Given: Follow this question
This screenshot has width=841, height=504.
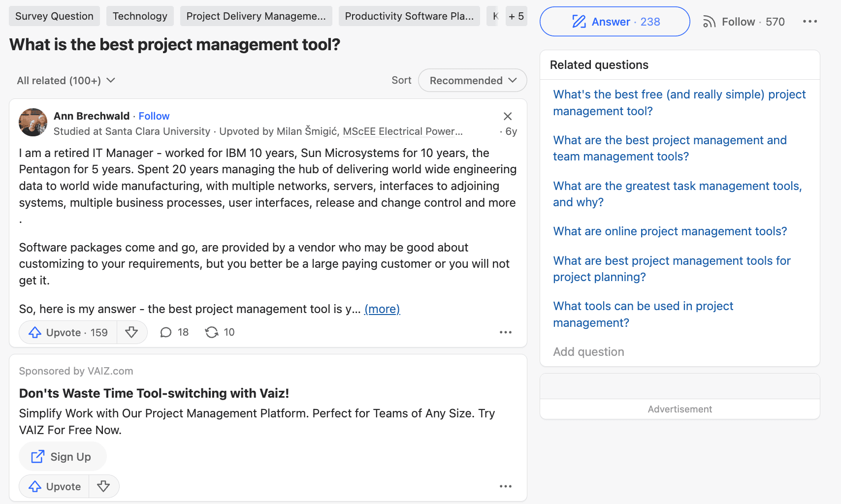Looking at the screenshot, I should point(744,22).
